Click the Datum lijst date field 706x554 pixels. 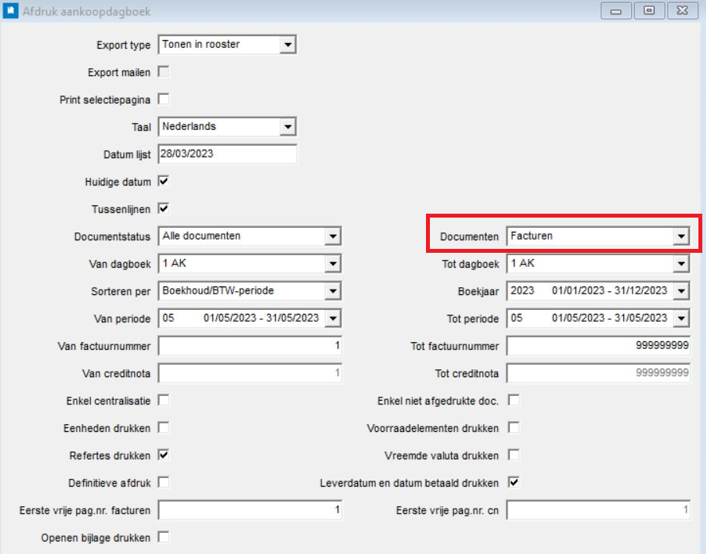(x=227, y=154)
